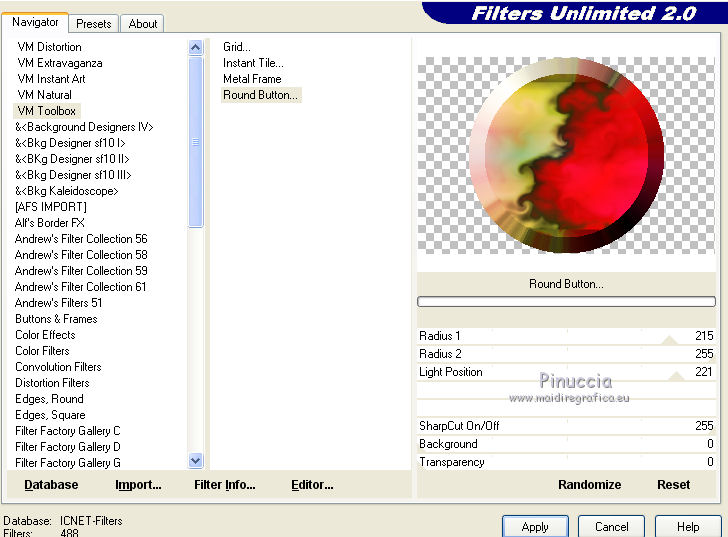The height and width of the screenshot is (537, 728).
Task: Select Andrew's Filter Collection 61
Action: pos(80,287)
